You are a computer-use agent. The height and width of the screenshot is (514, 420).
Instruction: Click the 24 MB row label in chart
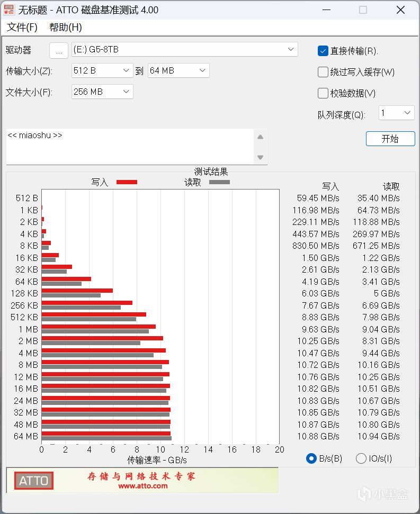click(x=26, y=401)
